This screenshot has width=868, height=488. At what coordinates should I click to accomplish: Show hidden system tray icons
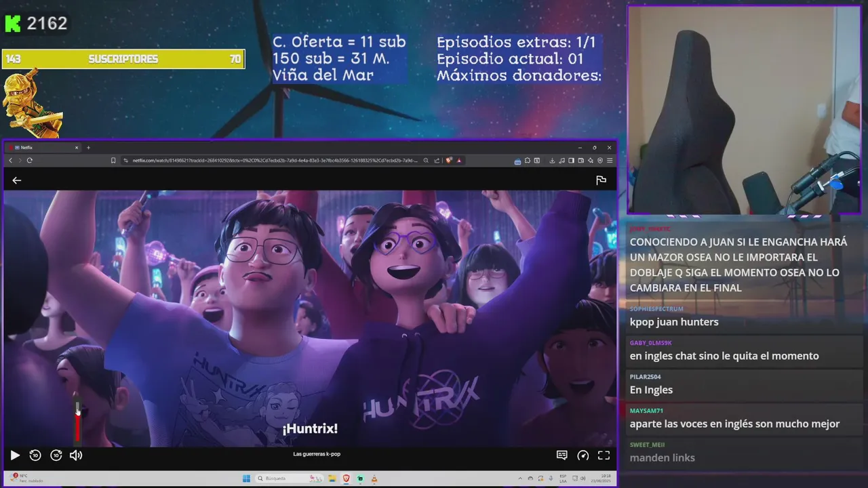tap(520, 479)
